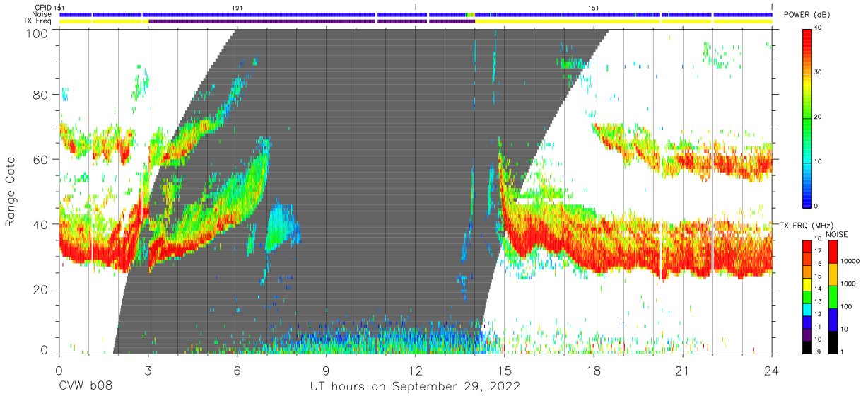Image resolution: width=868 pixels, height=401 pixels.
Task: Click the cyan segment of TX FRQ legend
Action: pyautogui.click(x=808, y=308)
